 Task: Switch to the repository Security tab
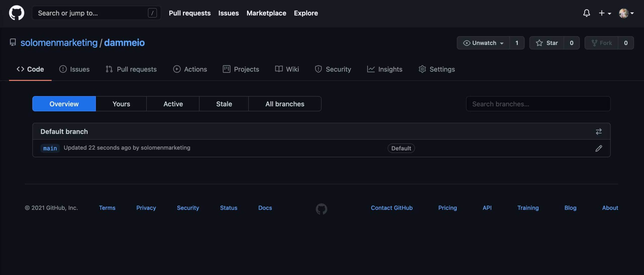(333, 69)
